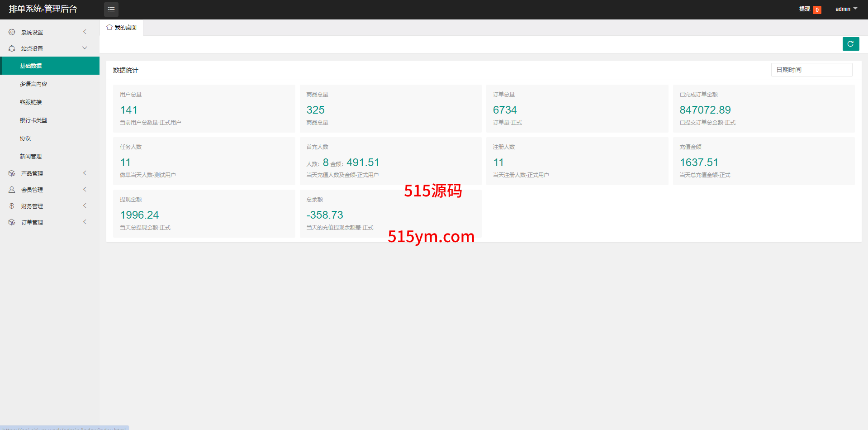
Task: Click the 日期时间 date input field
Action: click(x=811, y=70)
